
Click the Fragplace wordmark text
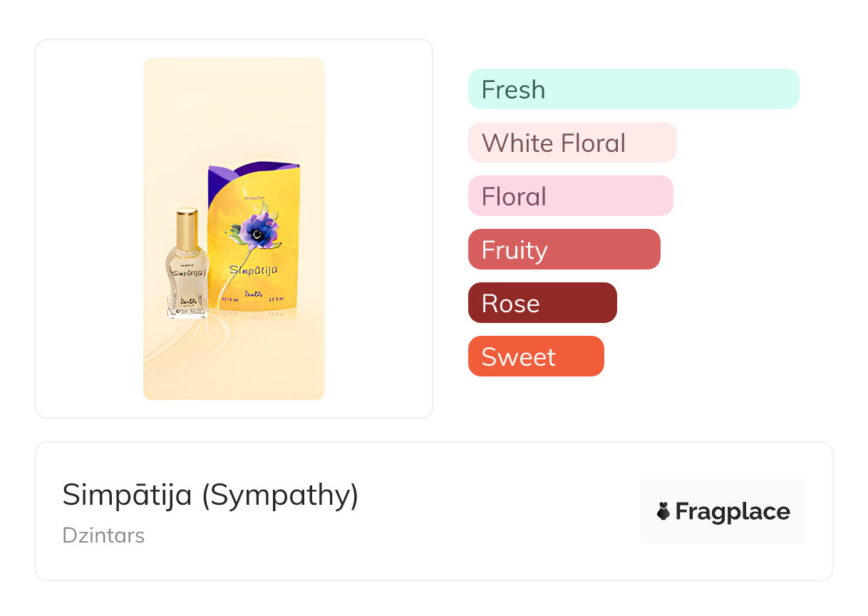coord(733,511)
